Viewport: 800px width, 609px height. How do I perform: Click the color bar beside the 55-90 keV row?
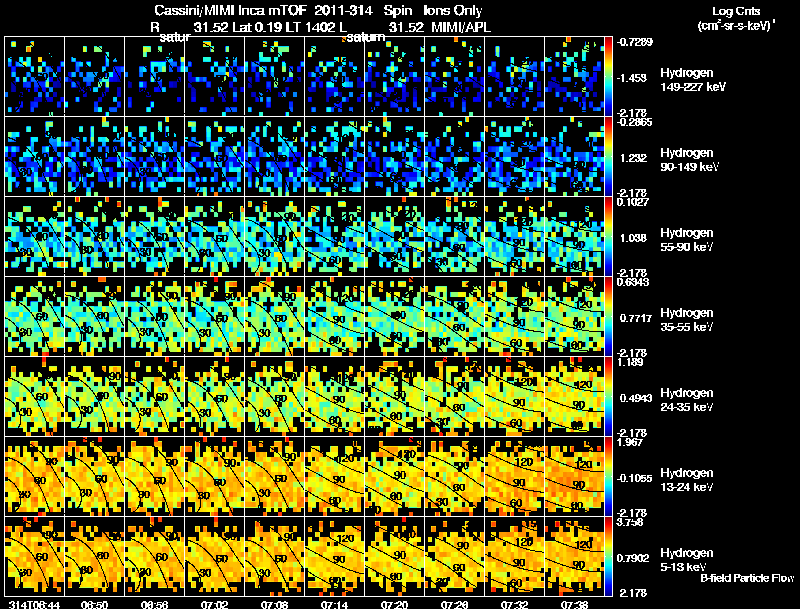point(608,236)
